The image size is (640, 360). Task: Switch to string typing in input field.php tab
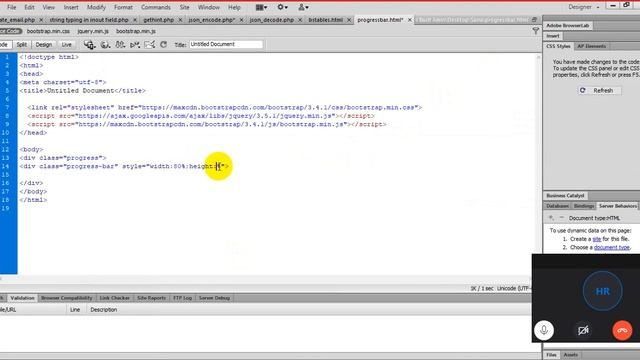coord(89,20)
